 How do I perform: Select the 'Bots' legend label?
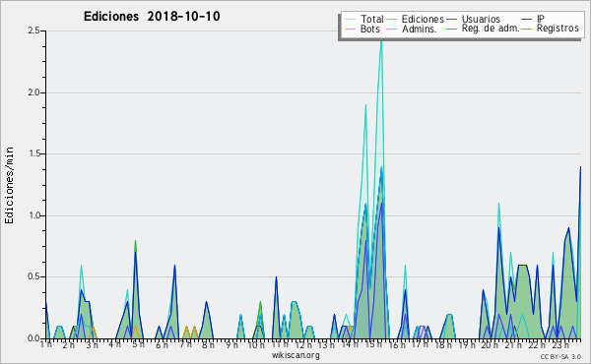pos(370,29)
